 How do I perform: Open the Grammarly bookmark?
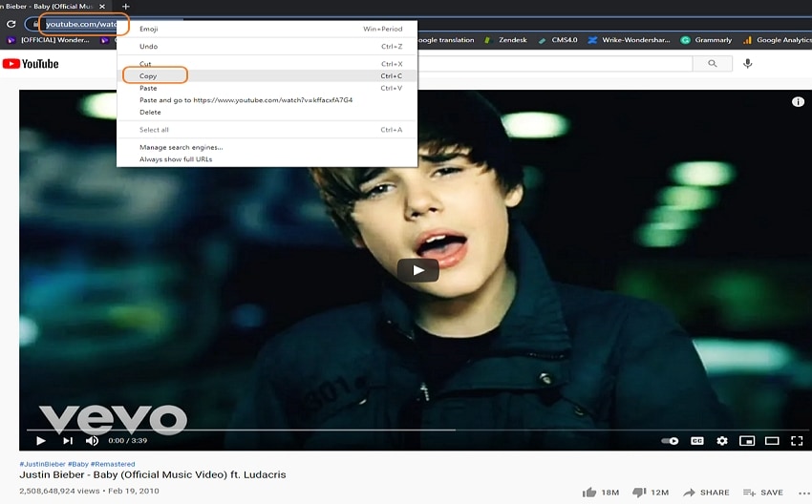pyautogui.click(x=706, y=40)
